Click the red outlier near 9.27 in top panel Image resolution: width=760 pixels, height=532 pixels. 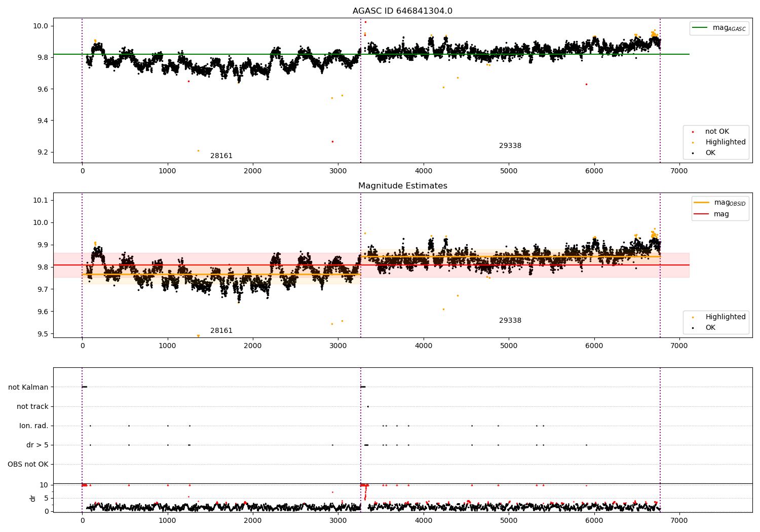[x=332, y=141]
